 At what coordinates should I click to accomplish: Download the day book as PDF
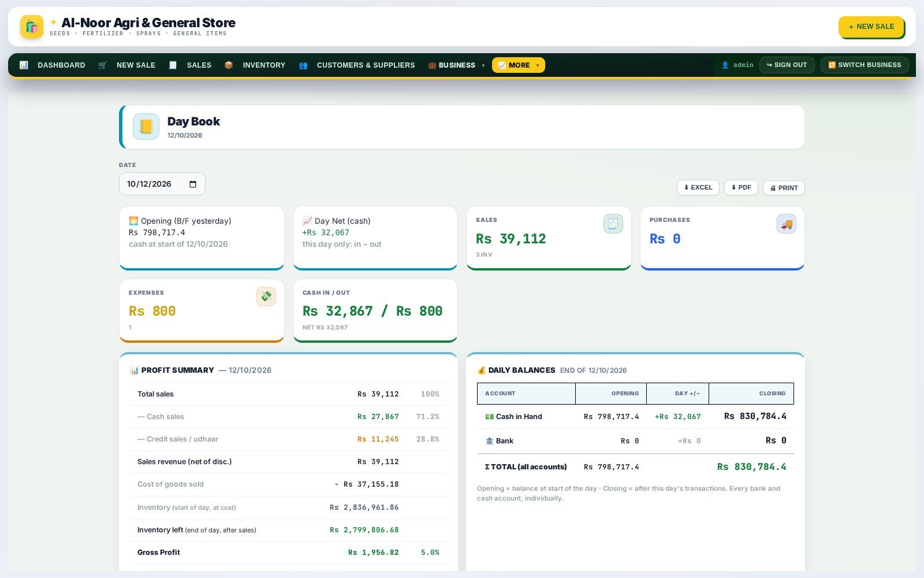pyautogui.click(x=741, y=187)
